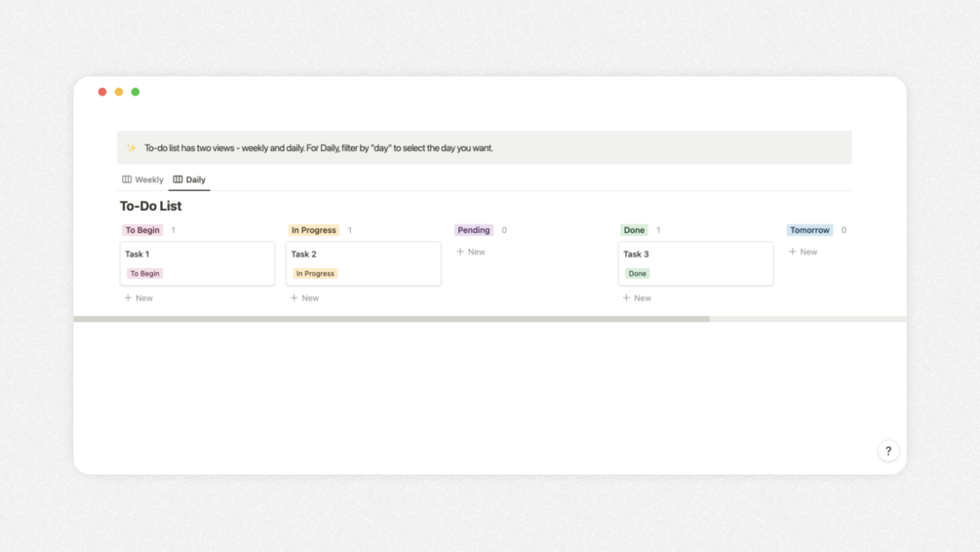The image size is (980, 552).
Task: Open the Task 1 card
Action: click(197, 256)
